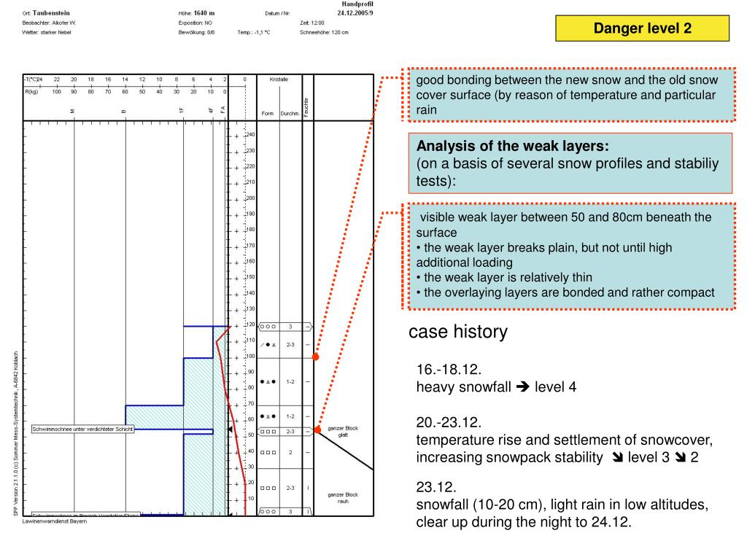The image size is (747, 560).
Task: Click the 'Schneehöhe: 120 cm' field
Action: (324, 32)
